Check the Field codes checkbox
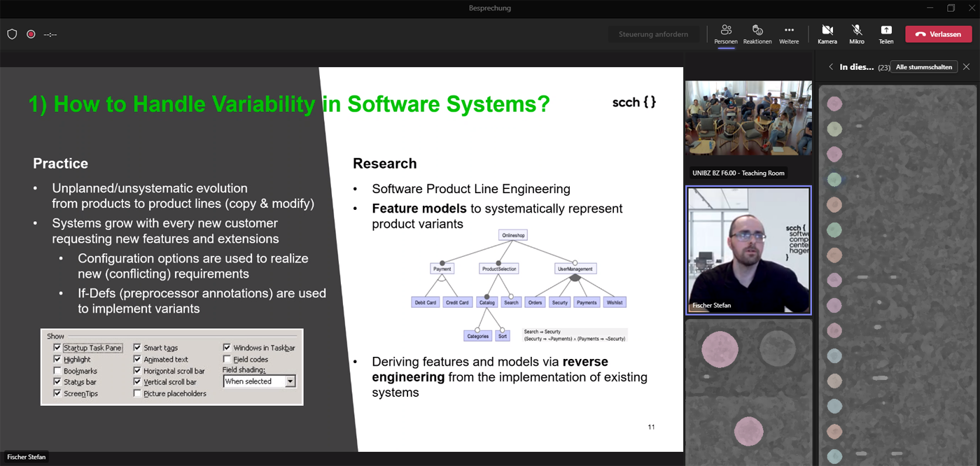 pos(227,360)
